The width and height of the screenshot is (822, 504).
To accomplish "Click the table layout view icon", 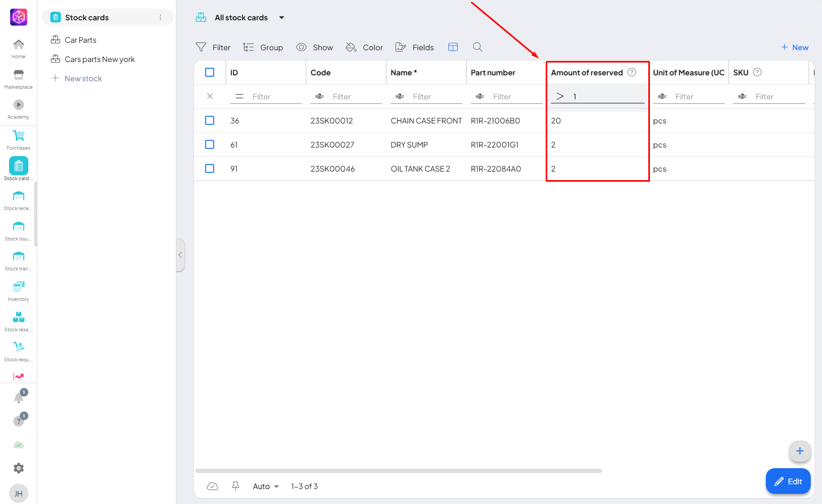I will [453, 47].
